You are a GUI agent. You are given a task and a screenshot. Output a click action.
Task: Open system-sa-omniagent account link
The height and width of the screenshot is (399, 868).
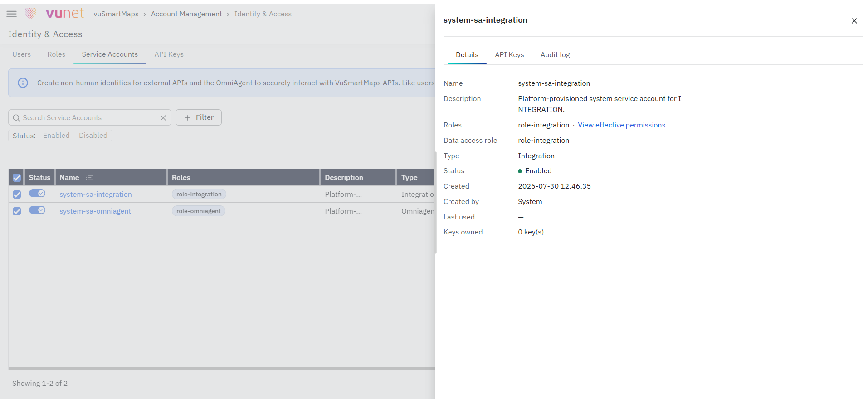coord(95,211)
